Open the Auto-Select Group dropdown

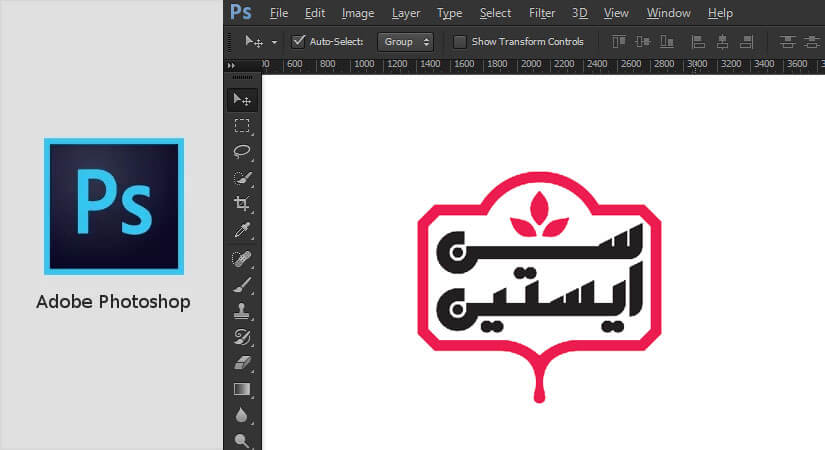(405, 42)
